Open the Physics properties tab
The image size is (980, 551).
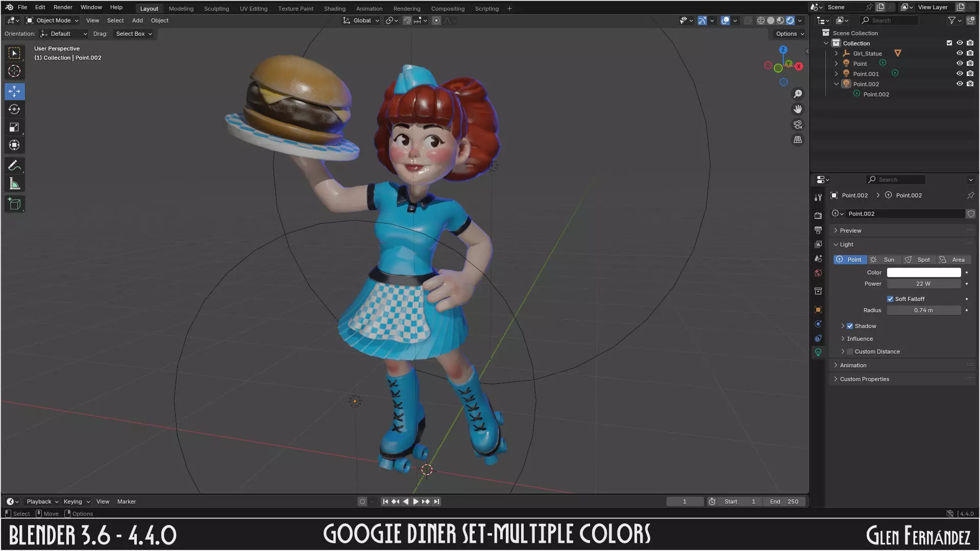point(818,324)
